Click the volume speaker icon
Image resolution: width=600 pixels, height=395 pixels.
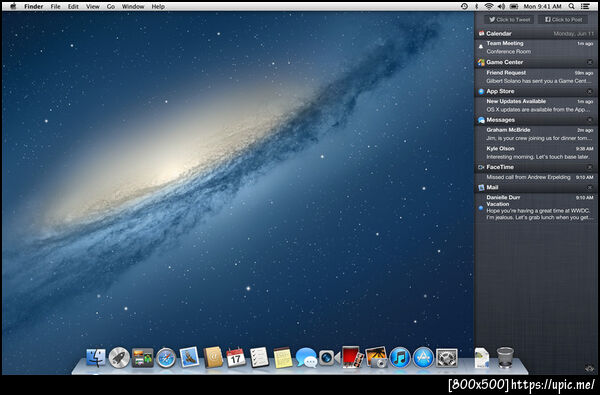point(501,6)
